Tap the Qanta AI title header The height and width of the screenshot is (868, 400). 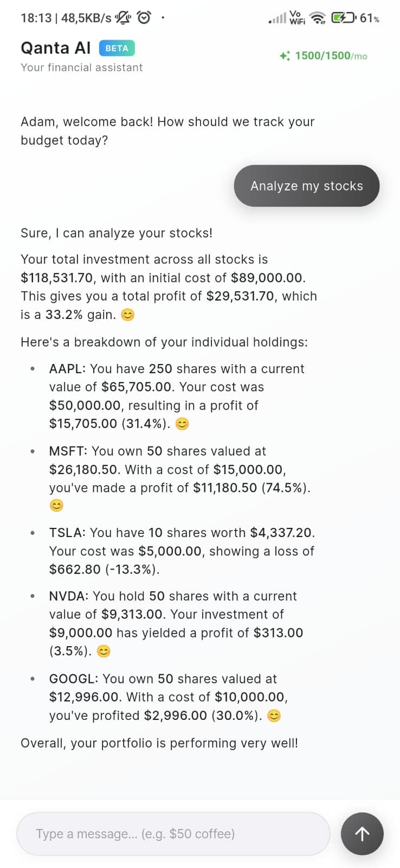[x=56, y=48]
